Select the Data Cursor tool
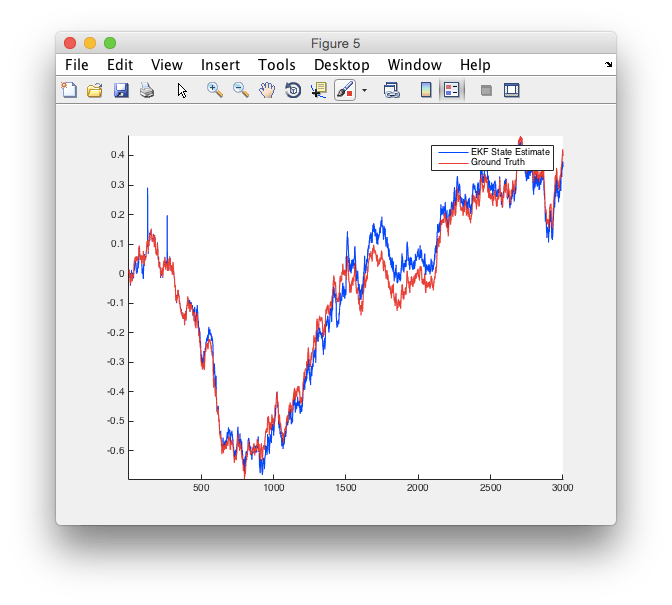Screen dimensions: 672x605 coord(319,90)
